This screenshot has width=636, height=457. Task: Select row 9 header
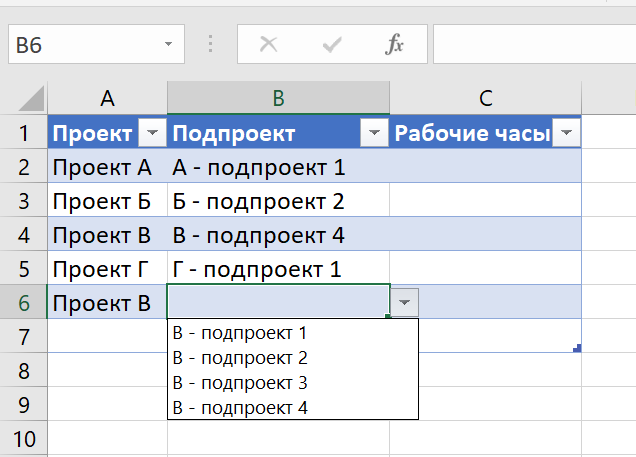point(24,405)
